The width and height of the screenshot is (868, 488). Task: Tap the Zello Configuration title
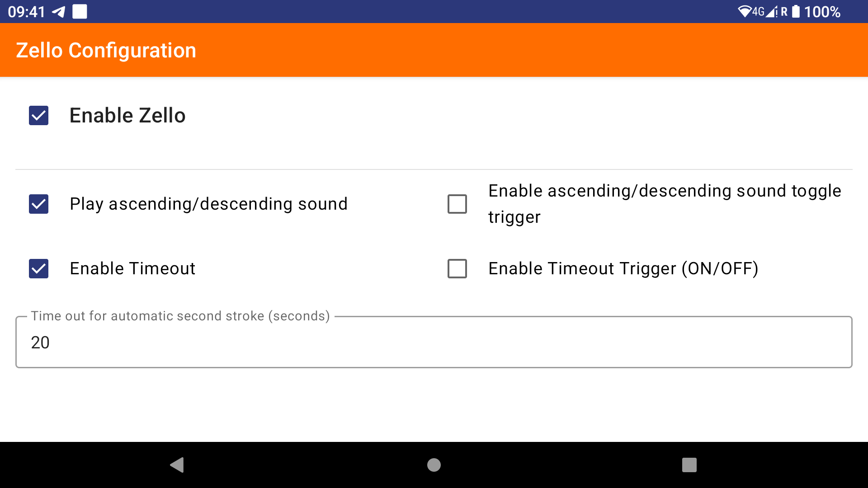106,50
